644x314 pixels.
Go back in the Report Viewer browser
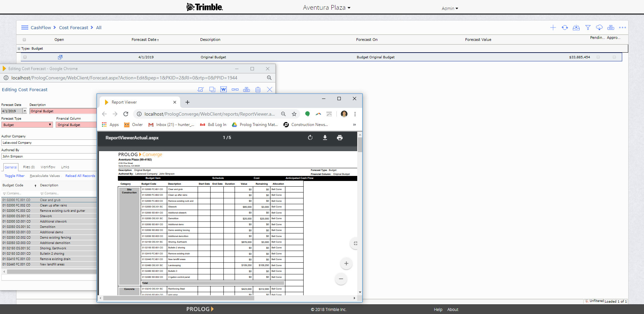(x=104, y=114)
